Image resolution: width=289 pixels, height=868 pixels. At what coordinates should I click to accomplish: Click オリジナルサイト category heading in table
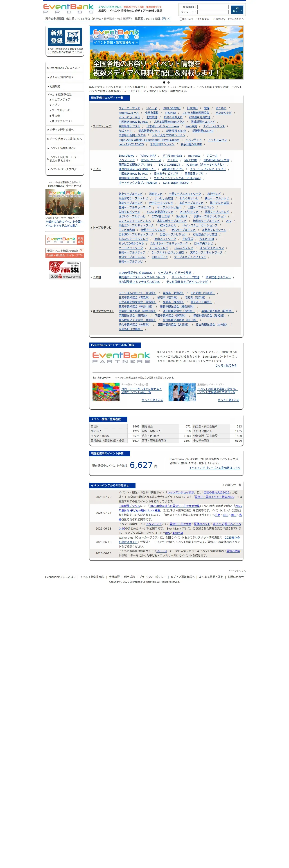103,311
